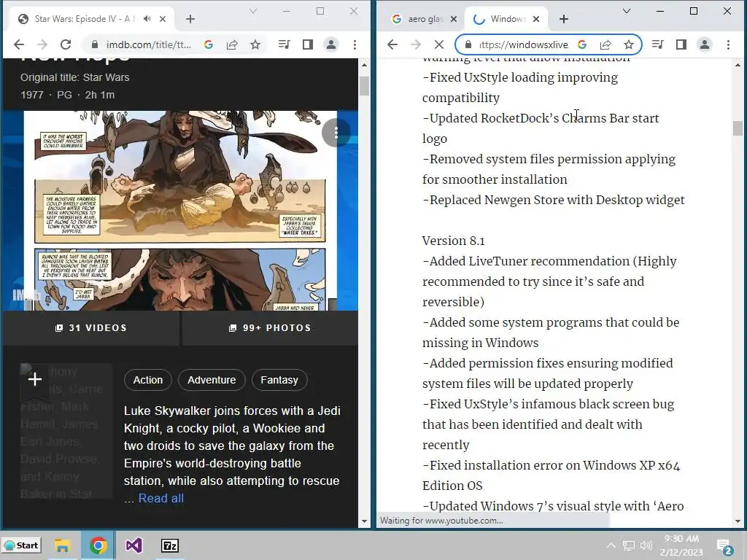Click Read all plot link
This screenshot has width=747, height=560.
(x=161, y=498)
